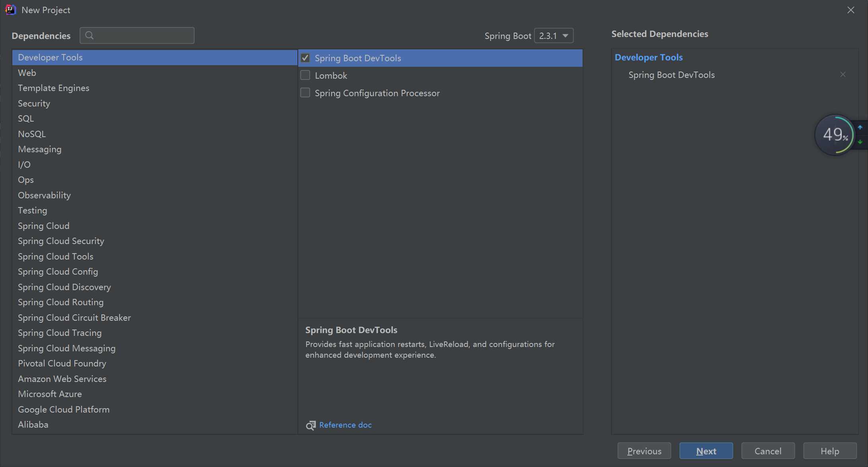Select the I/O category

coord(155,165)
